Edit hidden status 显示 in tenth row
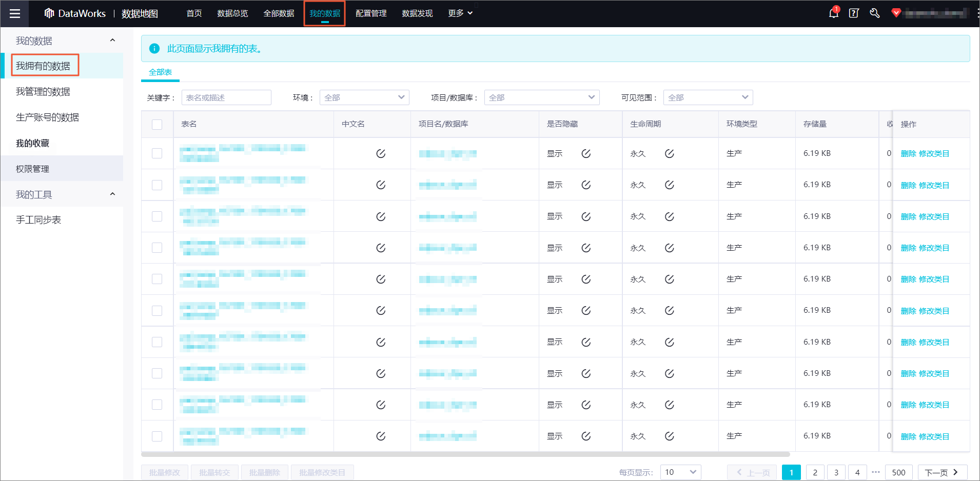Viewport: 980px width, 481px height. pyautogui.click(x=586, y=436)
